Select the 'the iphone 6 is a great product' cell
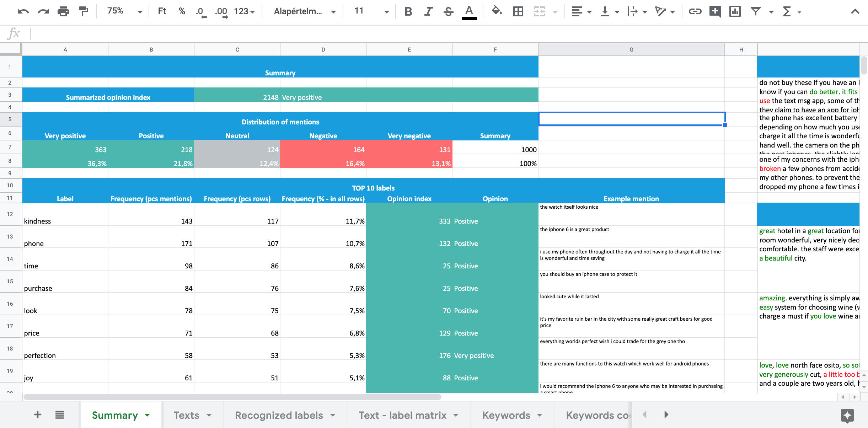 point(631,237)
